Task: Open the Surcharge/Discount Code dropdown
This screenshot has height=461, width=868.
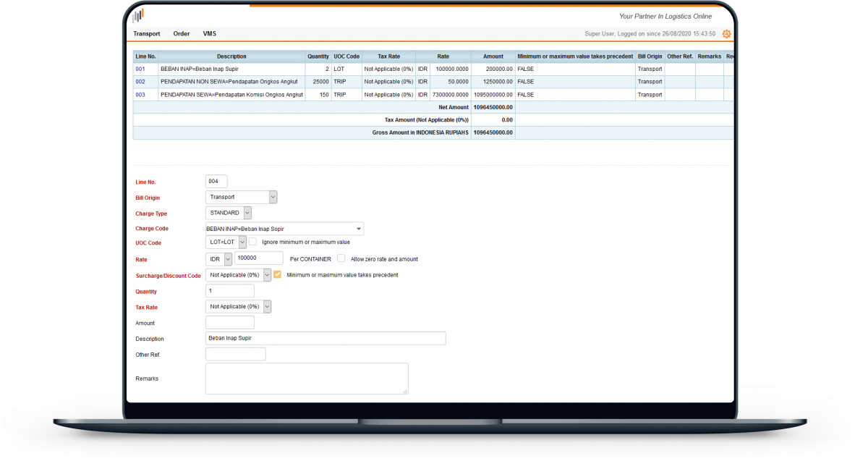Action: (x=266, y=275)
